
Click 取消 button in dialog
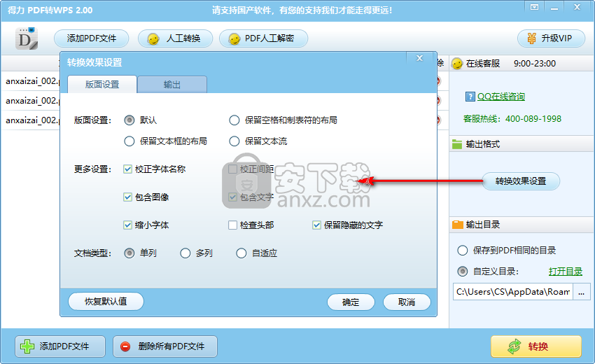click(x=407, y=302)
